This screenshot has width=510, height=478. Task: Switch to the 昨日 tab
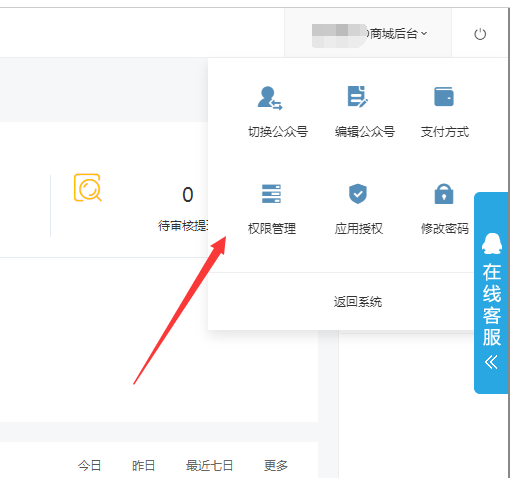point(143,465)
